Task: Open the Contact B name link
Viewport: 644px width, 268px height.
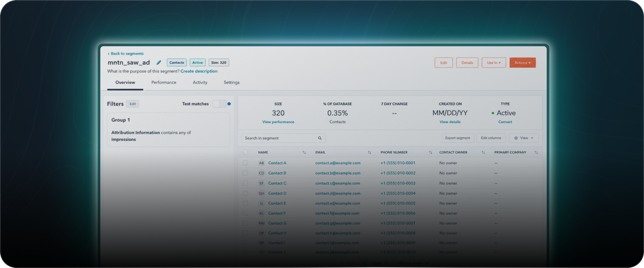Action: [277, 173]
